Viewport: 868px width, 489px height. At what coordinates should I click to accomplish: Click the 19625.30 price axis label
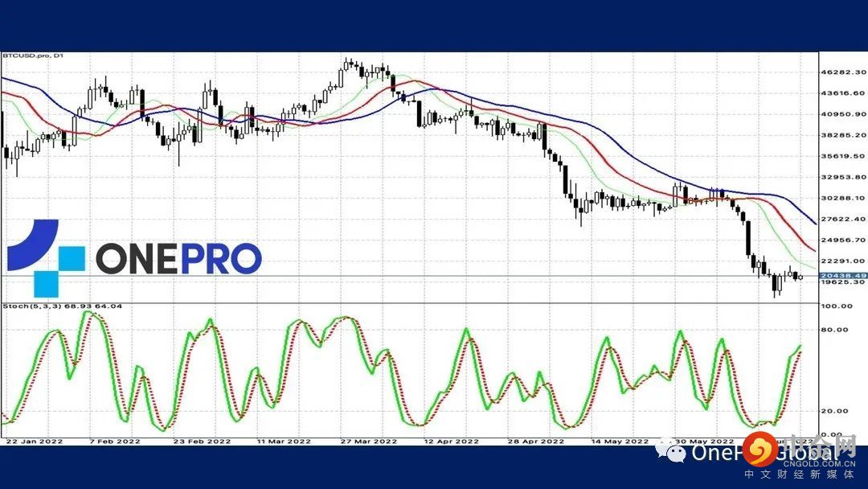(844, 282)
